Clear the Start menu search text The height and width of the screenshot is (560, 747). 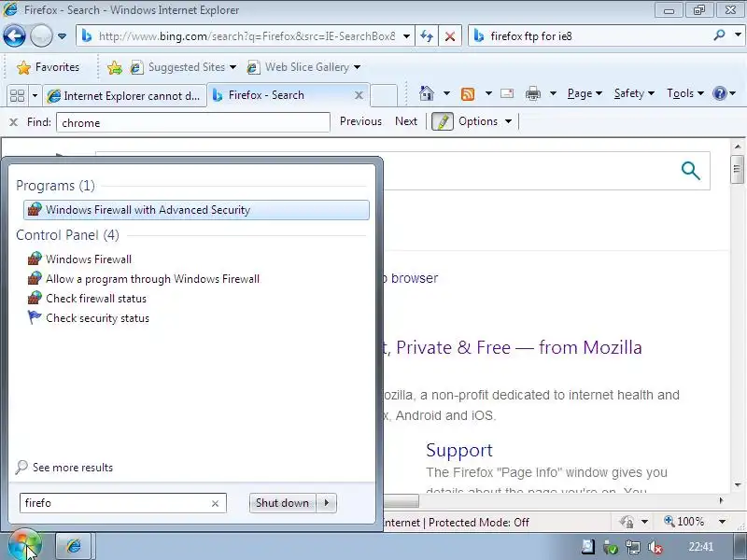216,503
